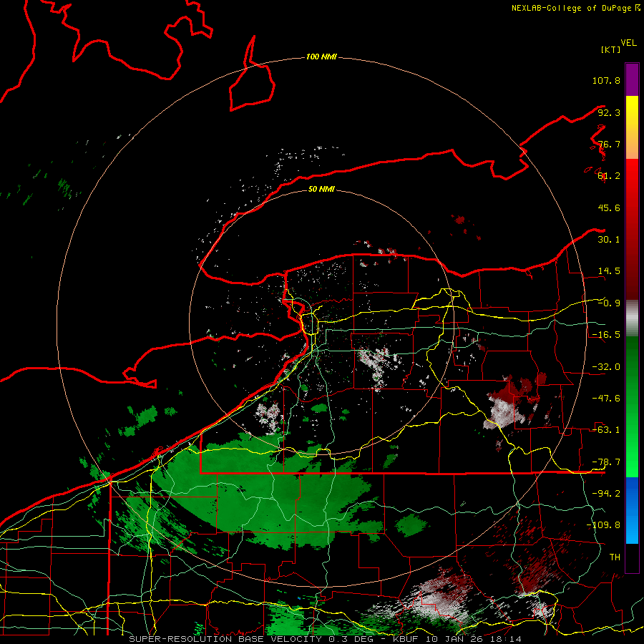Click the -63.1 legend value
644x644 pixels.
(x=606, y=430)
